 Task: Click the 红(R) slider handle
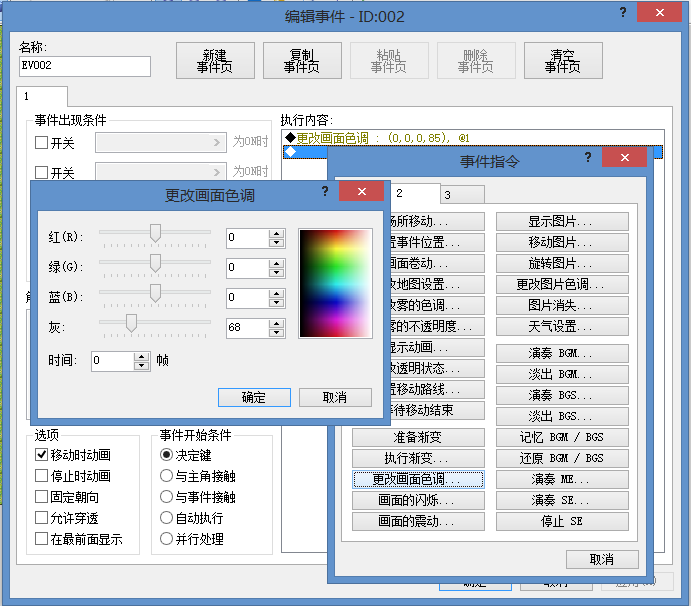point(155,233)
